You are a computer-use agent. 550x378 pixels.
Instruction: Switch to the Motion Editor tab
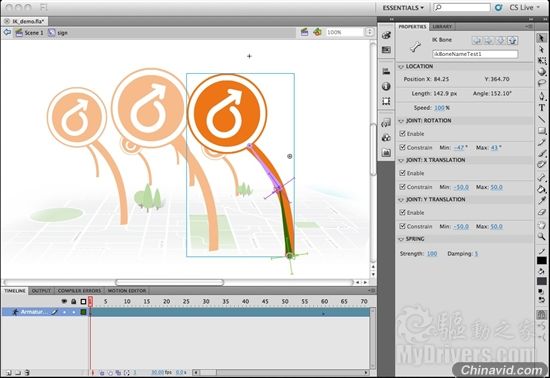pos(127,291)
